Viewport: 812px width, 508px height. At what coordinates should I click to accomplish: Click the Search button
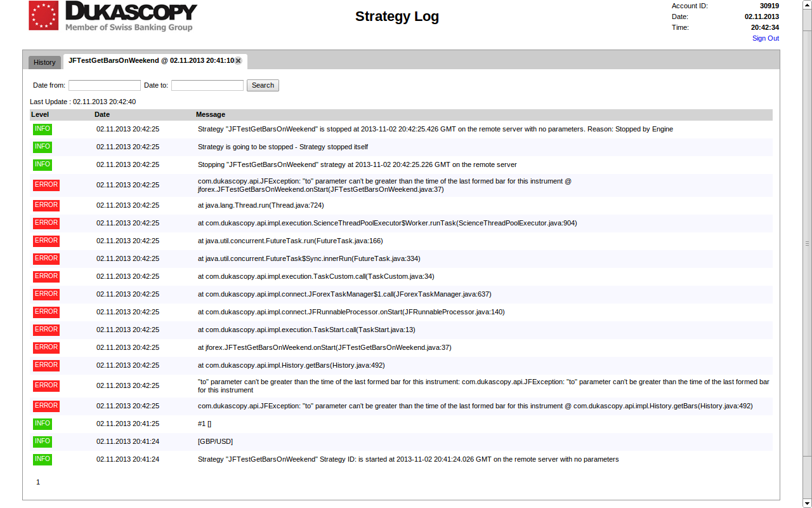click(263, 85)
